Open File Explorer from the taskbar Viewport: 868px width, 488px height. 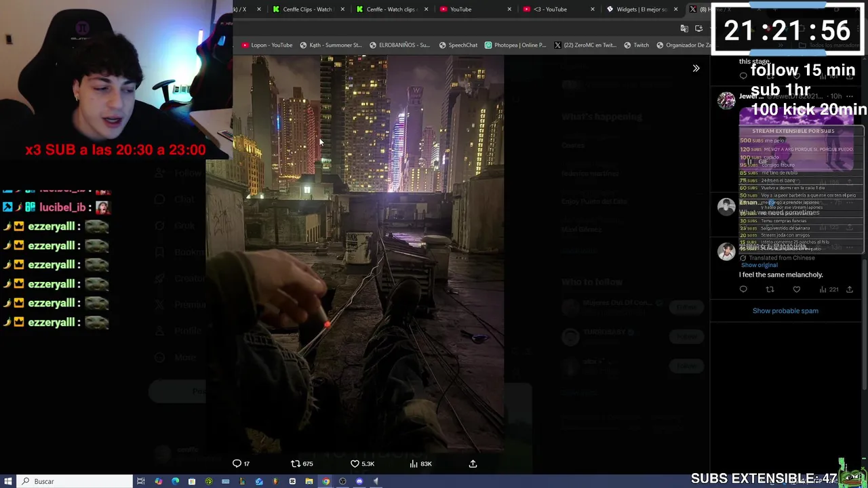309,481
